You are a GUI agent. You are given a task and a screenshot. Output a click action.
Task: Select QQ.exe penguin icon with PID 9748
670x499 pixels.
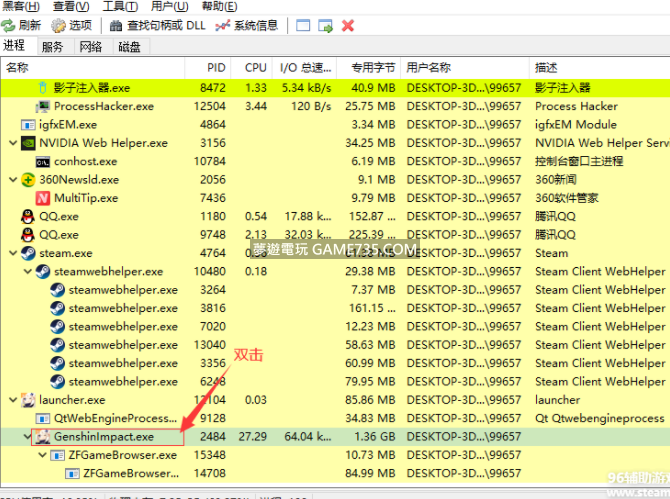28,235
